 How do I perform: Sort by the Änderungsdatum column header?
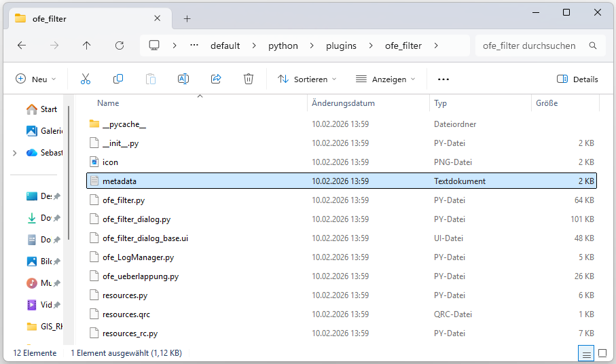[344, 103]
